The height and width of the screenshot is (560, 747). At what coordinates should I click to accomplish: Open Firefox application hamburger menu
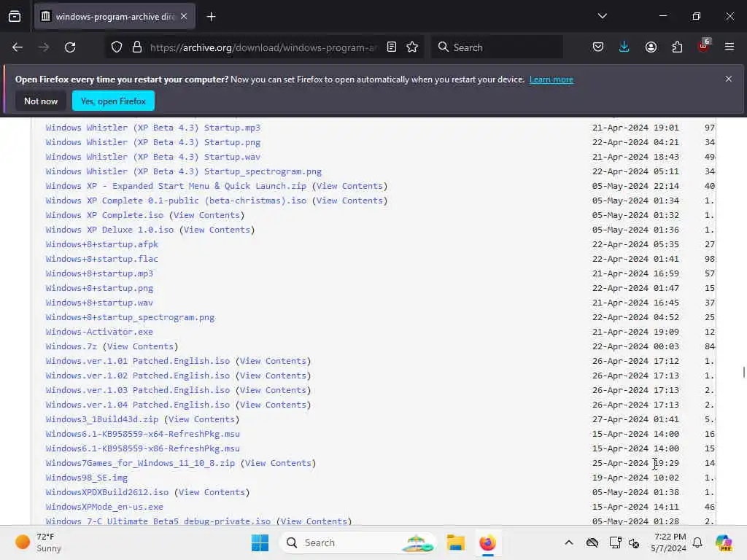pyautogui.click(x=729, y=47)
